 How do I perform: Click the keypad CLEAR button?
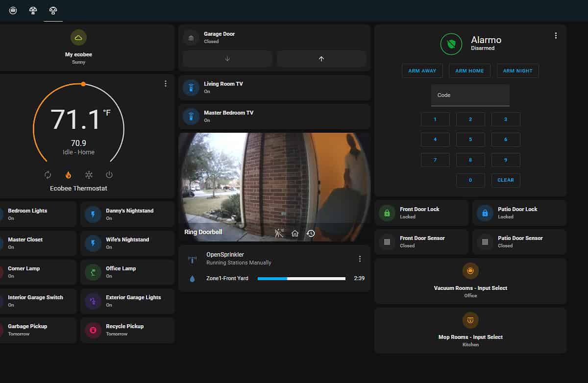click(506, 180)
